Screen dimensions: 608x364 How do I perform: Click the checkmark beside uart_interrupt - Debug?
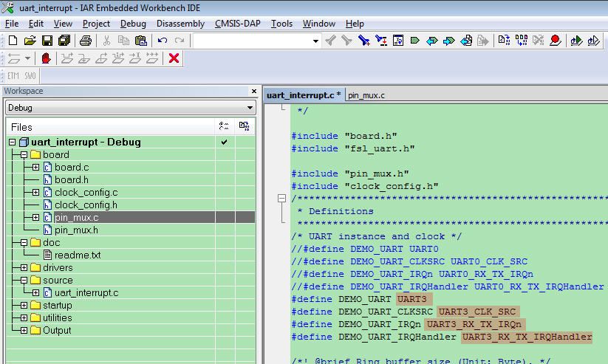[x=224, y=142]
